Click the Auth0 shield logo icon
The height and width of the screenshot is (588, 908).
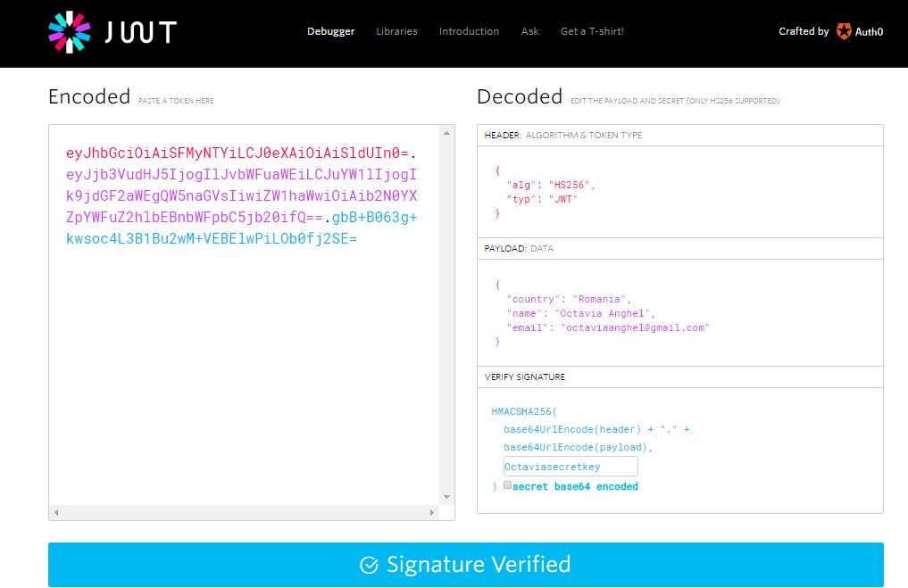point(844,31)
